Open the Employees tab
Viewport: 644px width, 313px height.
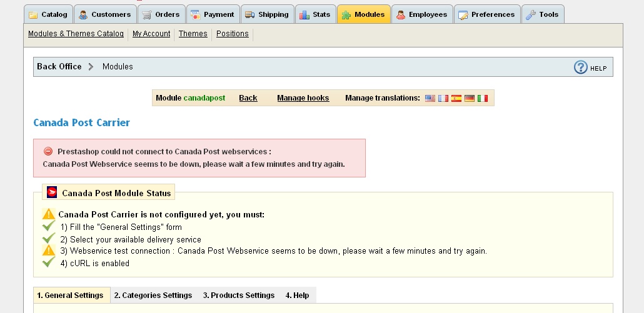pyautogui.click(x=422, y=14)
